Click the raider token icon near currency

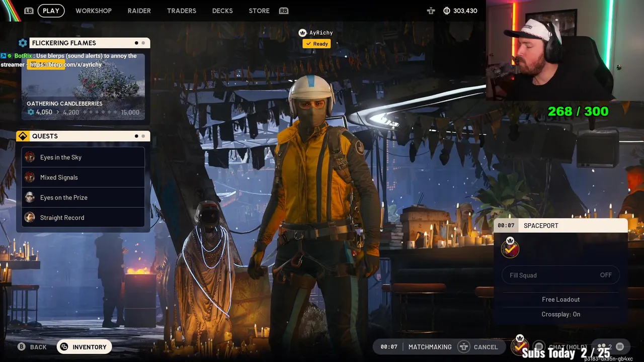point(431,11)
